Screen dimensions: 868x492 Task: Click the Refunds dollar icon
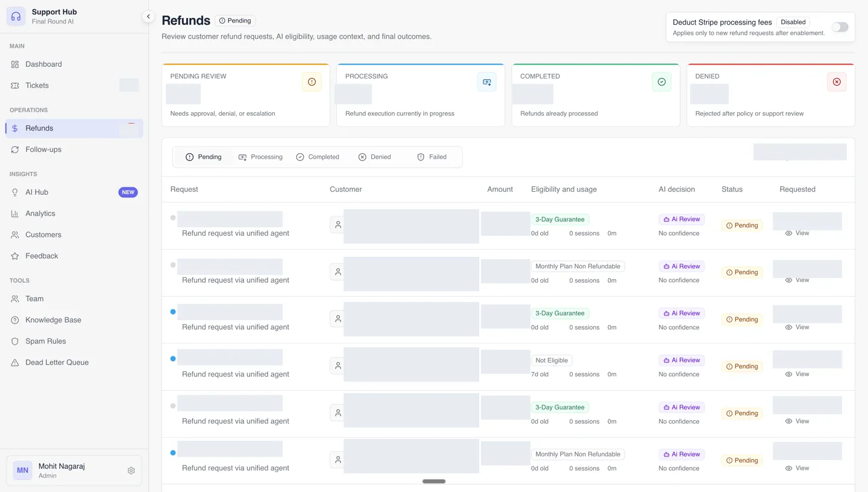[x=15, y=128]
